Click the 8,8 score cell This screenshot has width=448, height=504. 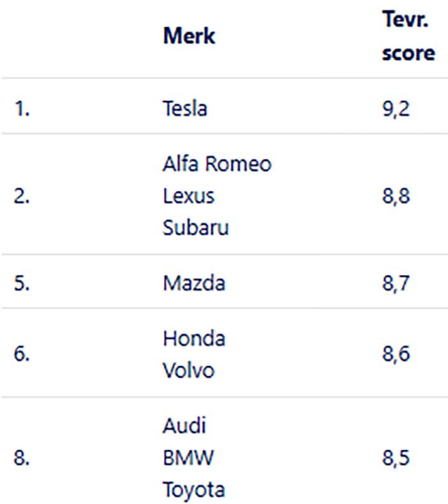[396, 195]
